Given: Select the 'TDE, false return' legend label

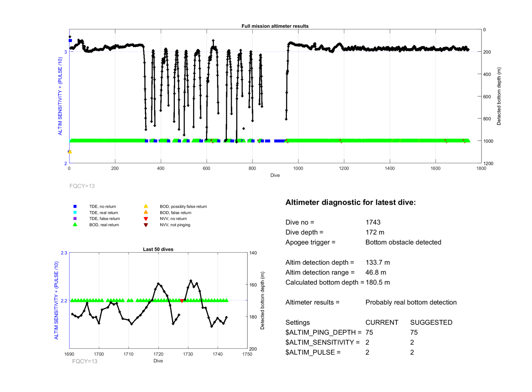Looking at the screenshot, I should (x=104, y=219).
